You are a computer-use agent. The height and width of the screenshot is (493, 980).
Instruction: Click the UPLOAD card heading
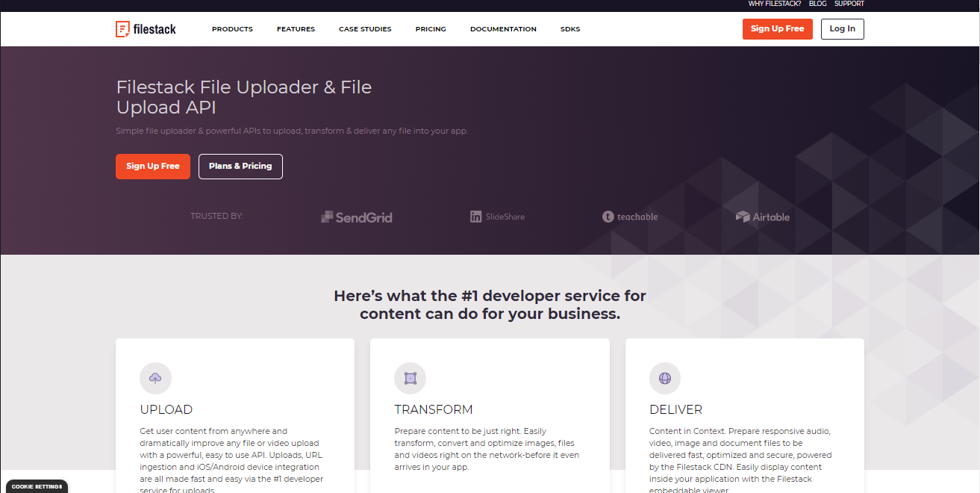coord(166,409)
